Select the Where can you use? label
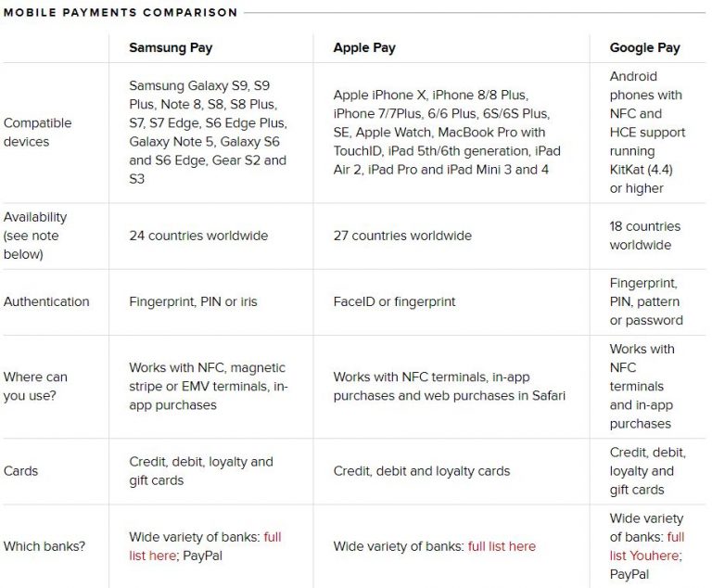Screen dimensions: 712x588 tap(35, 386)
